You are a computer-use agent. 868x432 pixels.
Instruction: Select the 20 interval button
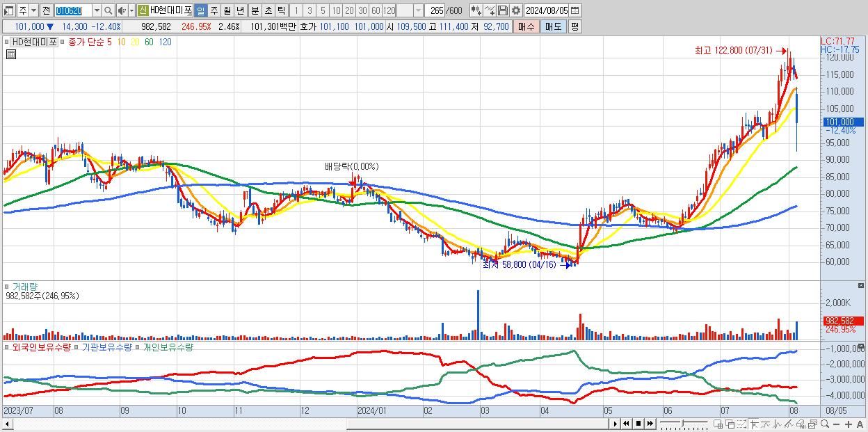tap(349, 10)
